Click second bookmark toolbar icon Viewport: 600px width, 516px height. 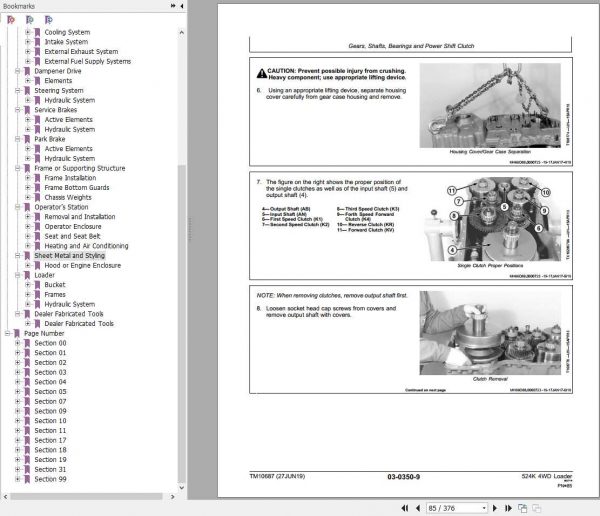click(29, 20)
